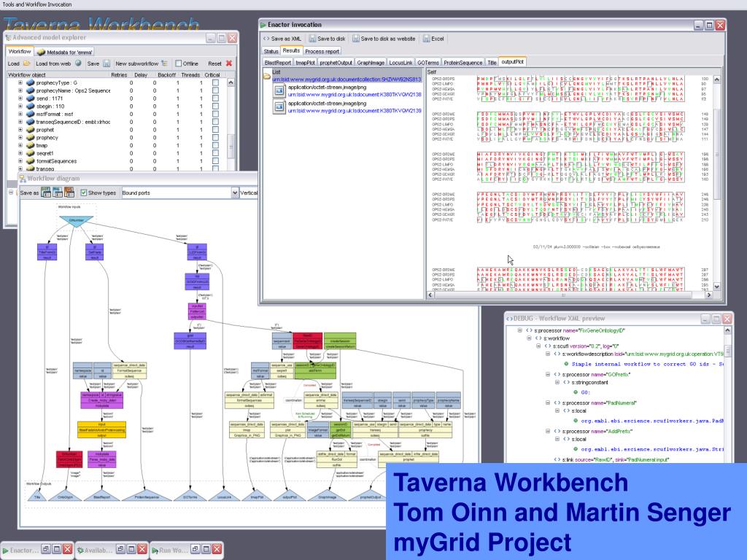This screenshot has width=747, height=560.
Task: Click the yellow prophet processor icon
Action: point(31,130)
